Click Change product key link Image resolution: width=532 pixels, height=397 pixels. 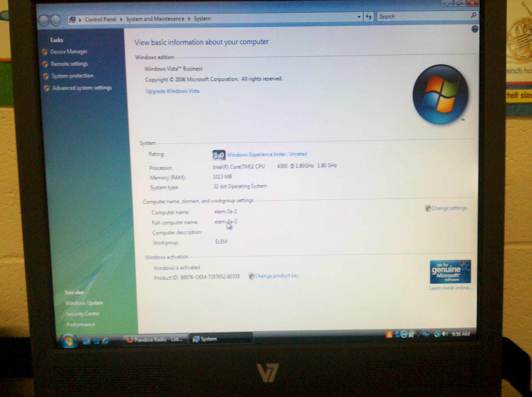pyautogui.click(x=276, y=276)
